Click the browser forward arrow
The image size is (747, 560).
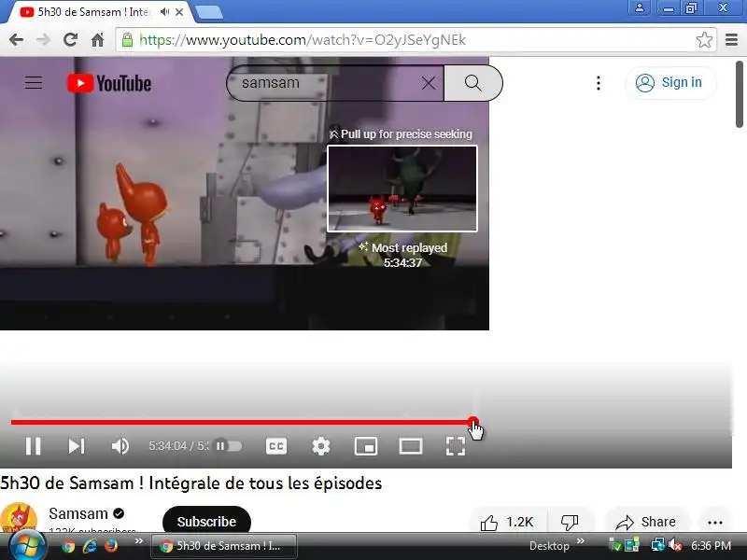coord(43,40)
